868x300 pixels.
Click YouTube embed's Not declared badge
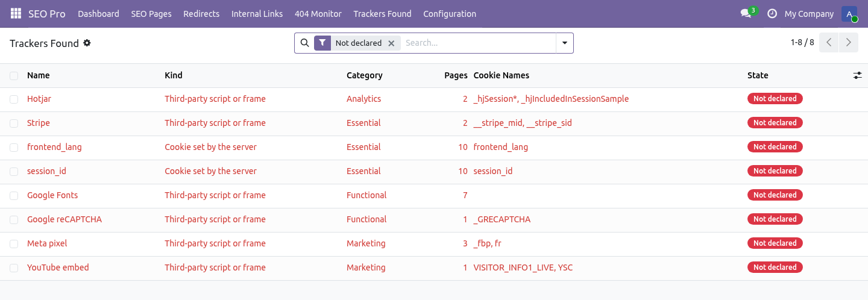coord(775,267)
